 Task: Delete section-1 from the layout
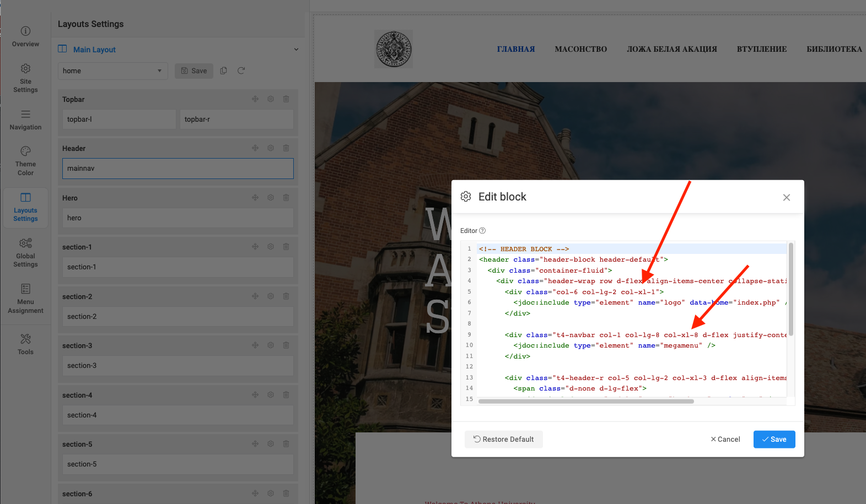click(286, 247)
